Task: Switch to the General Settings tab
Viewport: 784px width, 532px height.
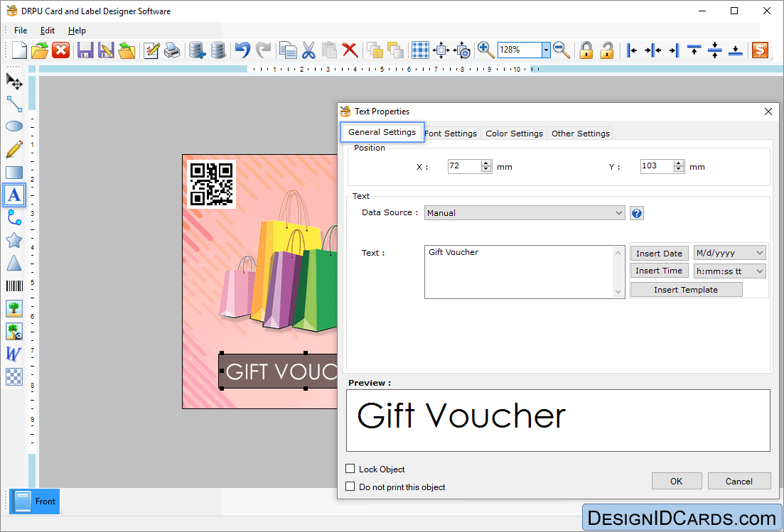Action: click(x=382, y=132)
